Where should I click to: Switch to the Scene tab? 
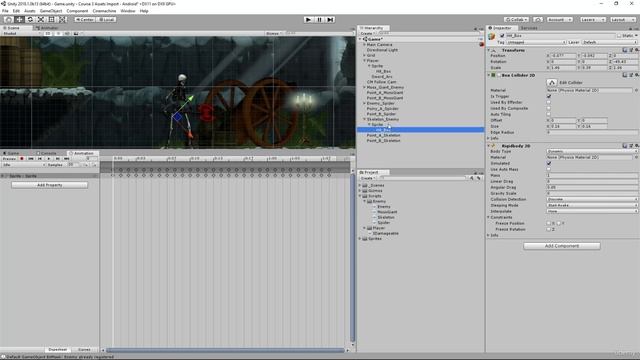pyautogui.click(x=12, y=28)
